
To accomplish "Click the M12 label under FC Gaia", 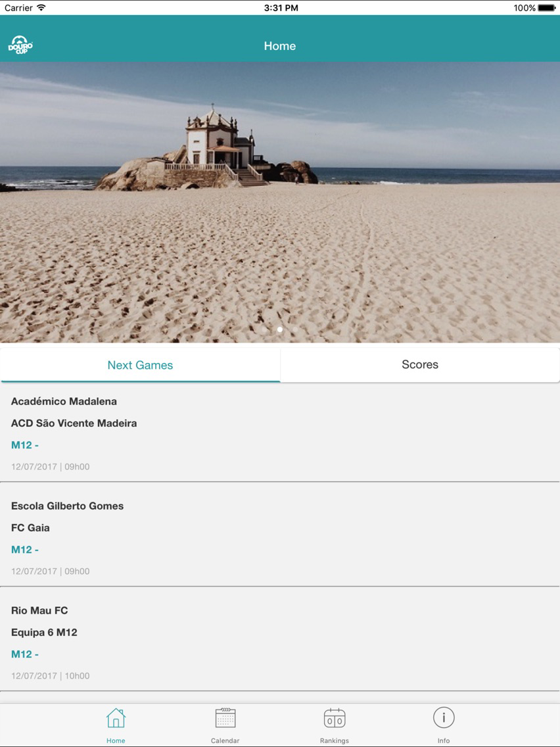I will pyautogui.click(x=25, y=550).
